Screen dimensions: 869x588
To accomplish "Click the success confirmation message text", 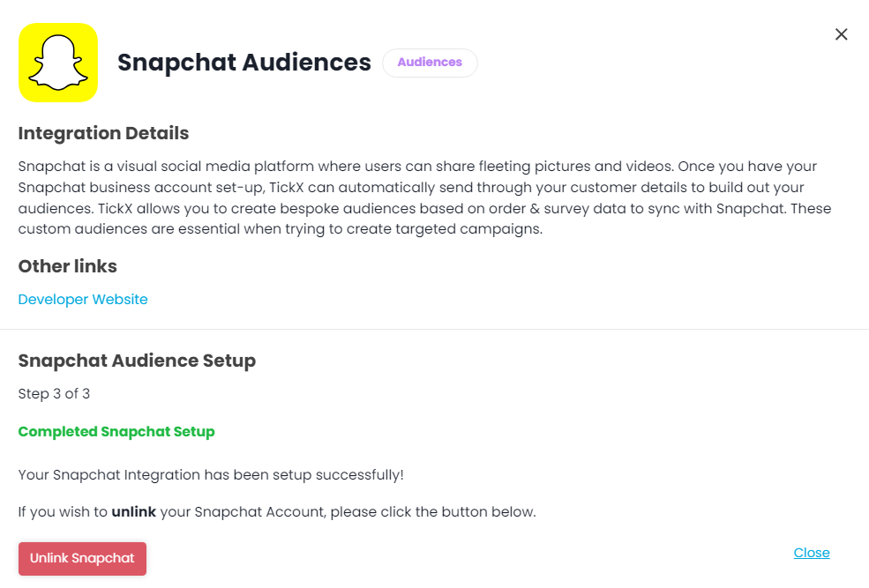I will 210,474.
